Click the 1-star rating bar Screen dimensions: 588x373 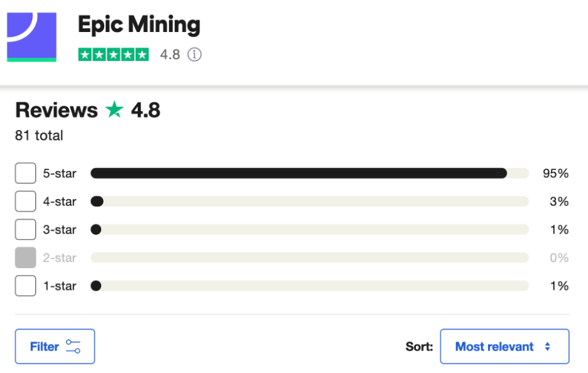pos(309,286)
